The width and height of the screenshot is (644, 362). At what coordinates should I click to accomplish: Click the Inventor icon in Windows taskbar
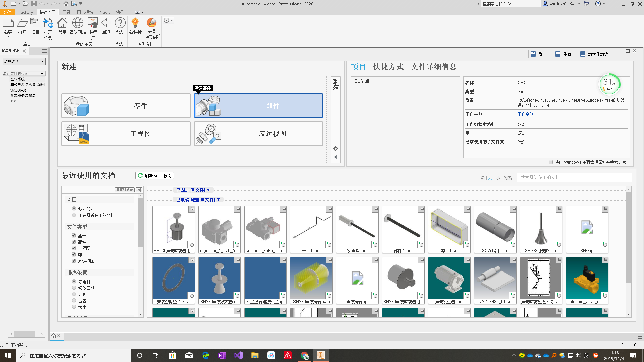[320, 355]
